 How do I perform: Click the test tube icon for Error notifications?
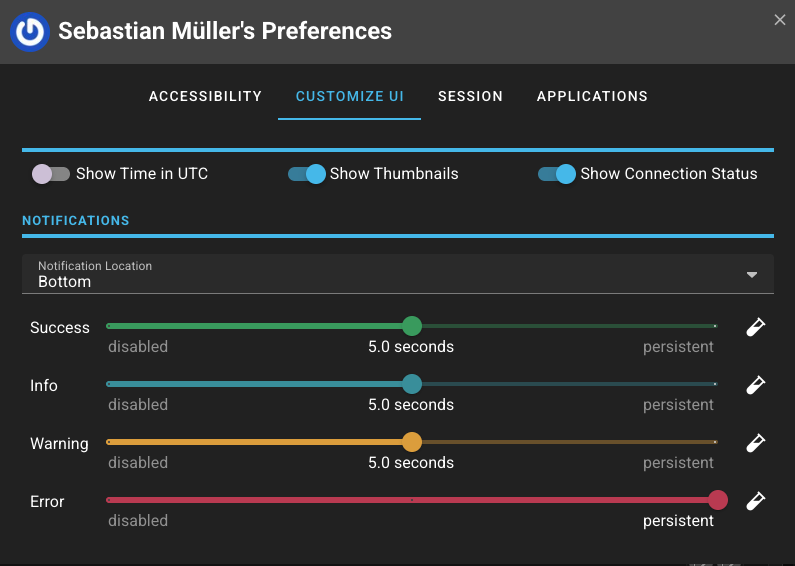756,501
